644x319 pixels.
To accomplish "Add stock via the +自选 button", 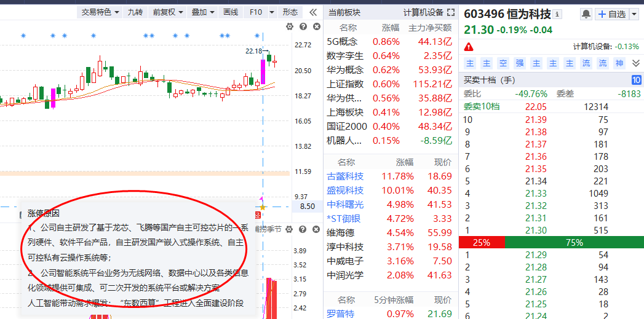I will point(611,14).
